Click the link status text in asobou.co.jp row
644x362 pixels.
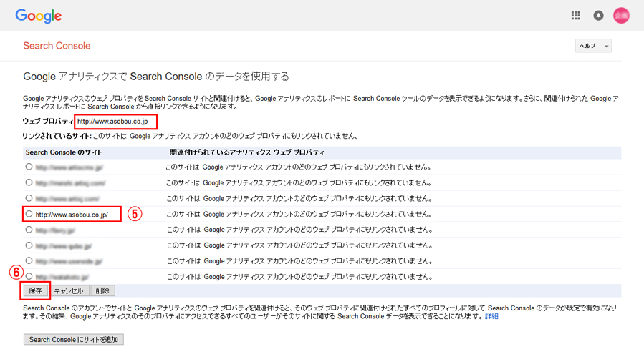tap(299, 214)
